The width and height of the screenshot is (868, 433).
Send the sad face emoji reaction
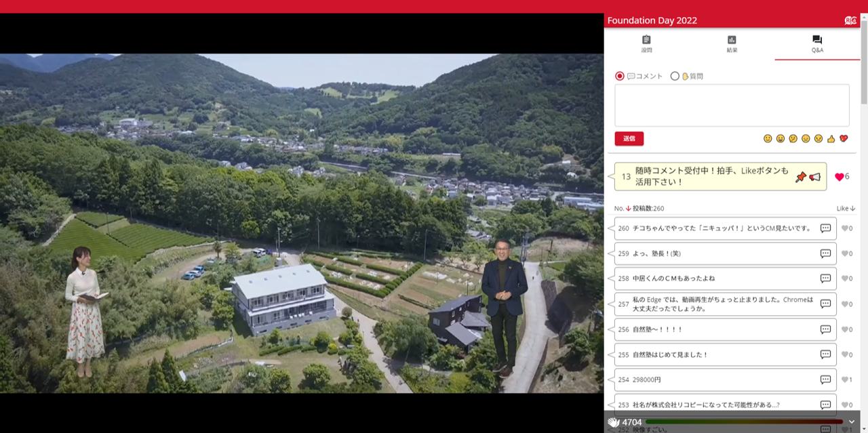tap(806, 138)
